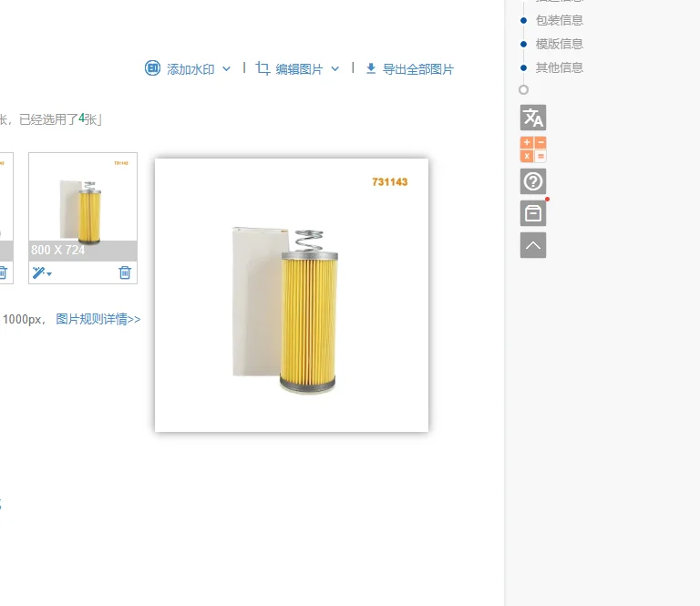Open the orange calculator tool

[x=533, y=149]
